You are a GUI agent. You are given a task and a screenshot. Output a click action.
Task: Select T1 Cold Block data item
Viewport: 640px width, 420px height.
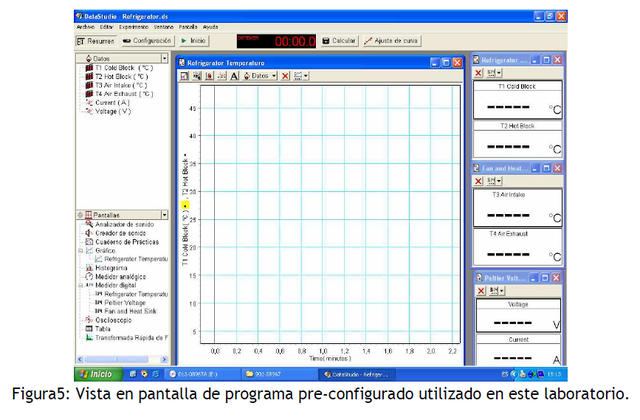[x=122, y=68]
